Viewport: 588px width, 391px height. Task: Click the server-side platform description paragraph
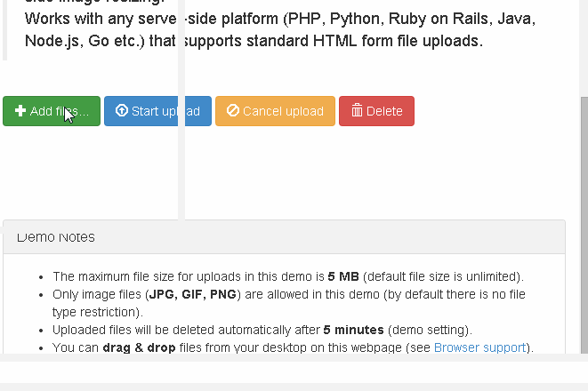click(280, 29)
